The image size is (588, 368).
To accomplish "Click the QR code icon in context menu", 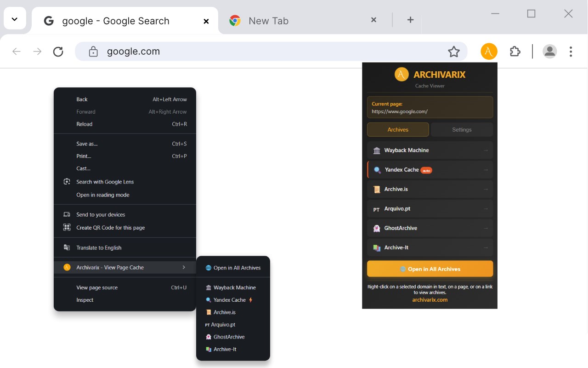I will pos(67,227).
